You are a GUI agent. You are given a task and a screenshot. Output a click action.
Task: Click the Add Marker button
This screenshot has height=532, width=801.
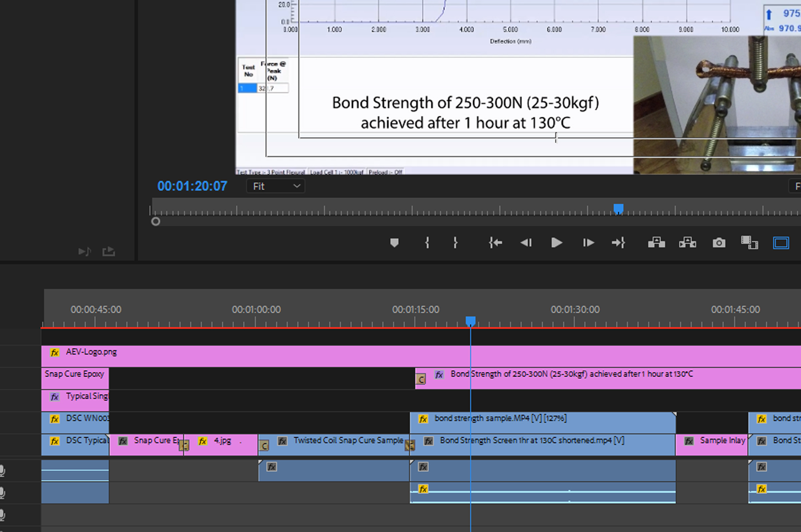click(x=394, y=243)
